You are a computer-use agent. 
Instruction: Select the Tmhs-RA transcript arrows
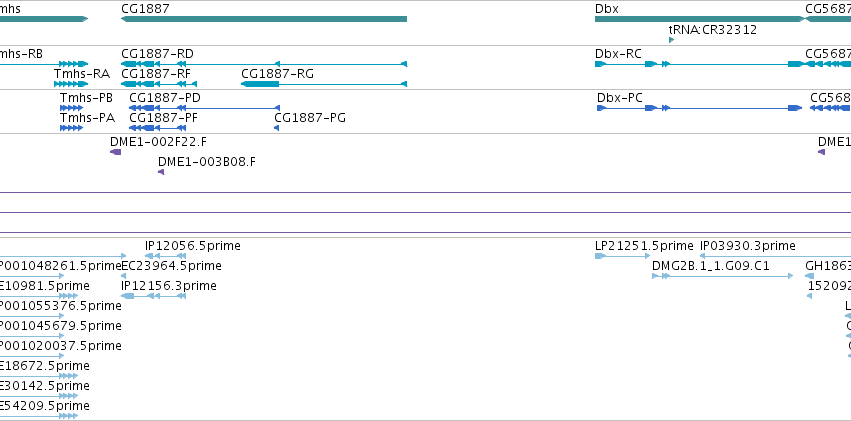(x=71, y=84)
